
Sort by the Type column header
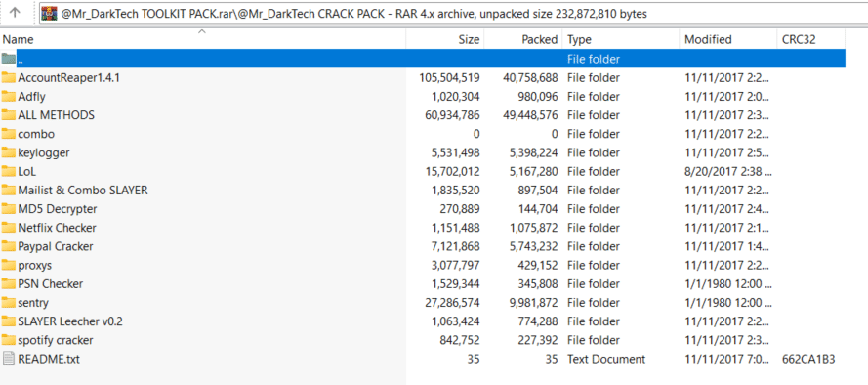tap(621, 39)
